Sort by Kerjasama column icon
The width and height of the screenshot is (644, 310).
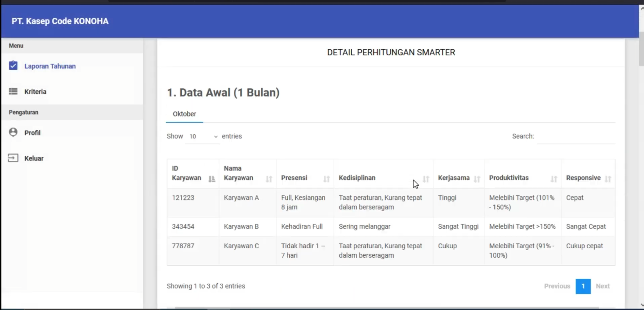pyautogui.click(x=477, y=179)
